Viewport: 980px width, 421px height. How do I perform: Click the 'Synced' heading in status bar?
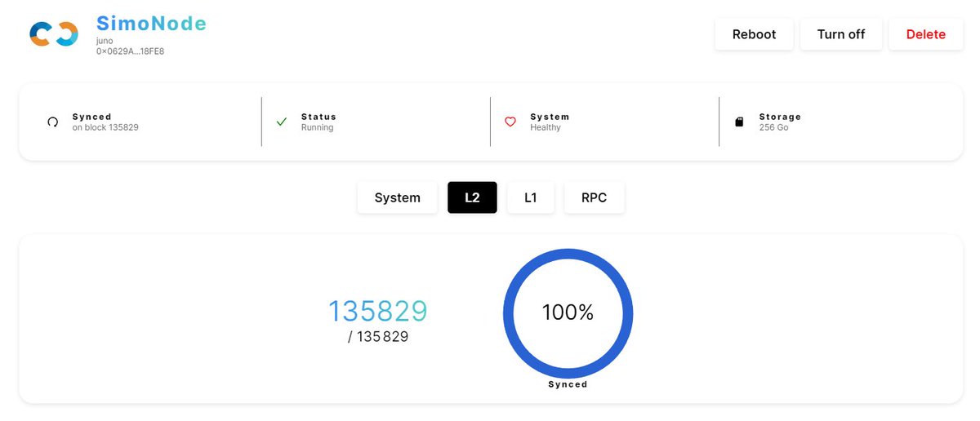coord(91,117)
